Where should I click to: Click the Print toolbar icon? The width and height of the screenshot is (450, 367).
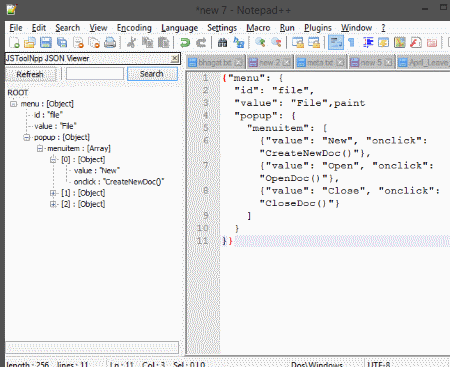[110, 43]
